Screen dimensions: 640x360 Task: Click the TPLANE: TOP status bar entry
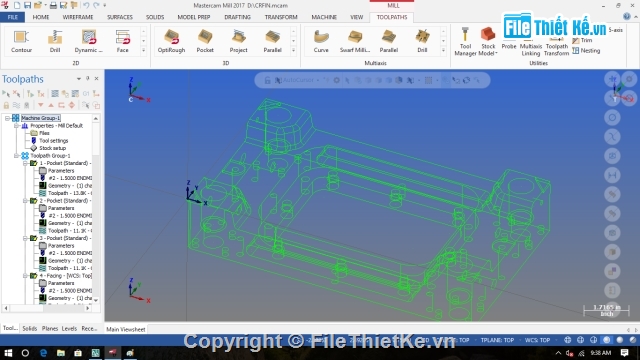coord(497,340)
